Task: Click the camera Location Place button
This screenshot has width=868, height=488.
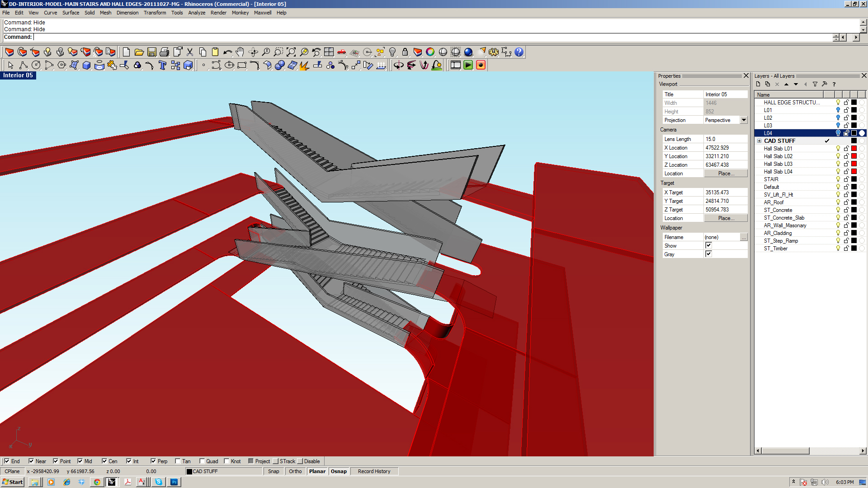Action: pos(726,174)
